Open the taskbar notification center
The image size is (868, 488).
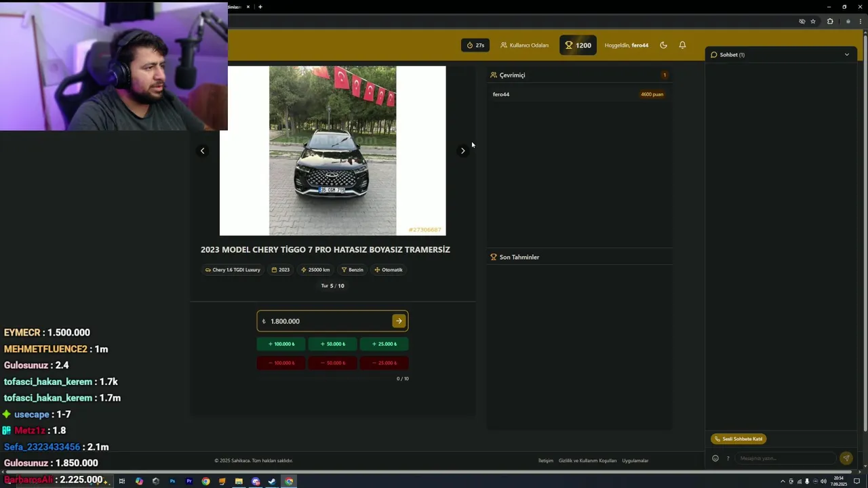click(x=856, y=481)
